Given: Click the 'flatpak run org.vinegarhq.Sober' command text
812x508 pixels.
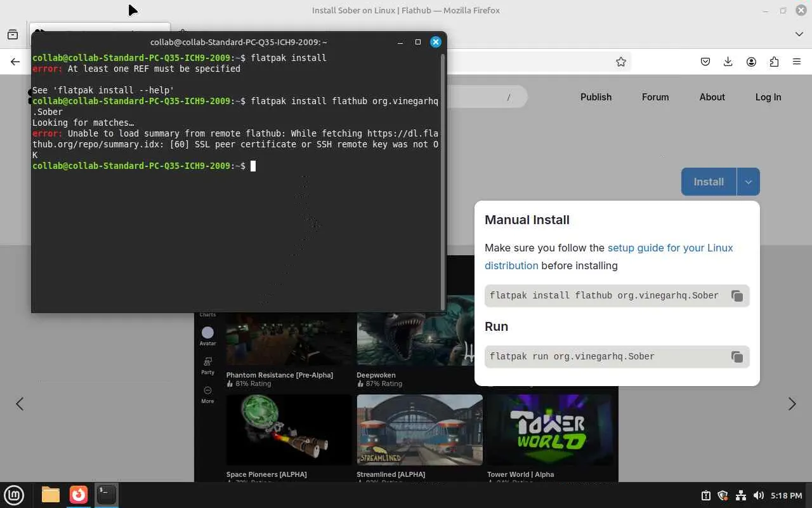Looking at the screenshot, I should [572, 357].
